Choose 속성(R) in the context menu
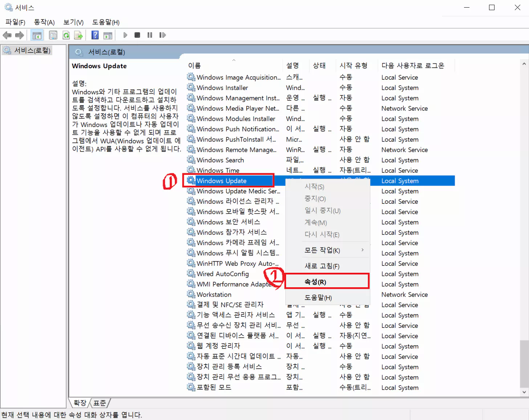 point(327,281)
